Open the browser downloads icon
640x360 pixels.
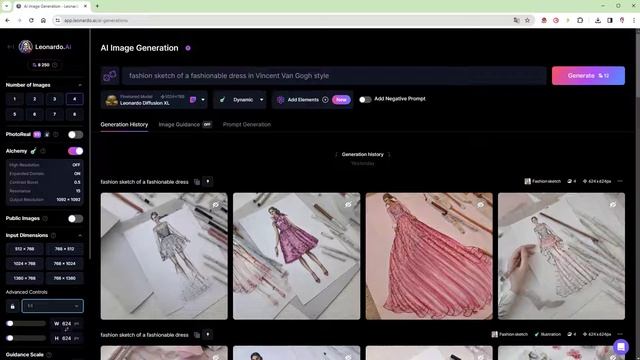(x=598, y=20)
